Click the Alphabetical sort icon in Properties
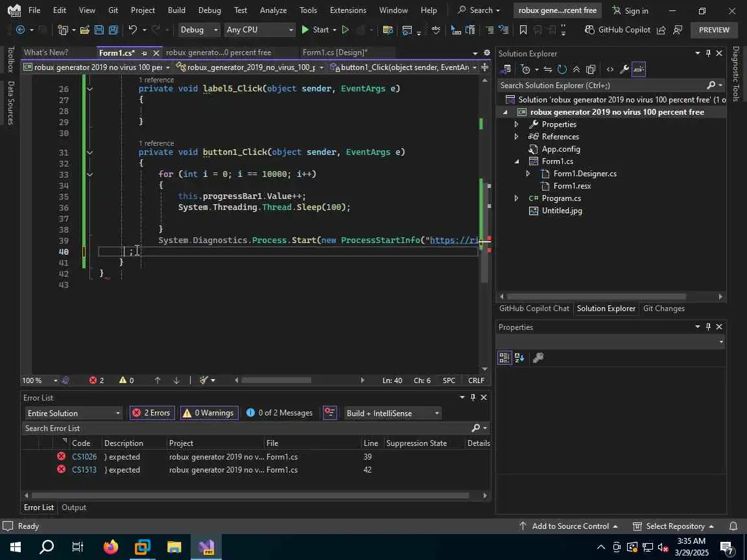The image size is (747, 560). 519,358
